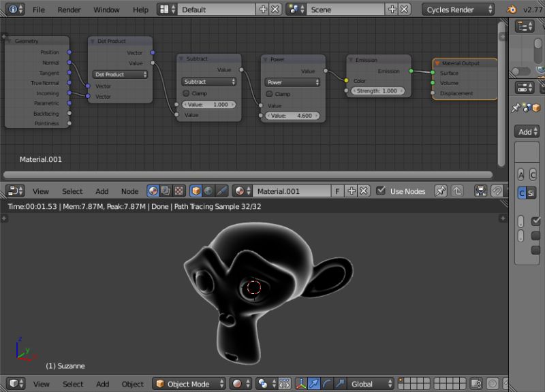Click the F fake user button next to Material.001
This screenshot has width=545, height=392.
pos(337,191)
